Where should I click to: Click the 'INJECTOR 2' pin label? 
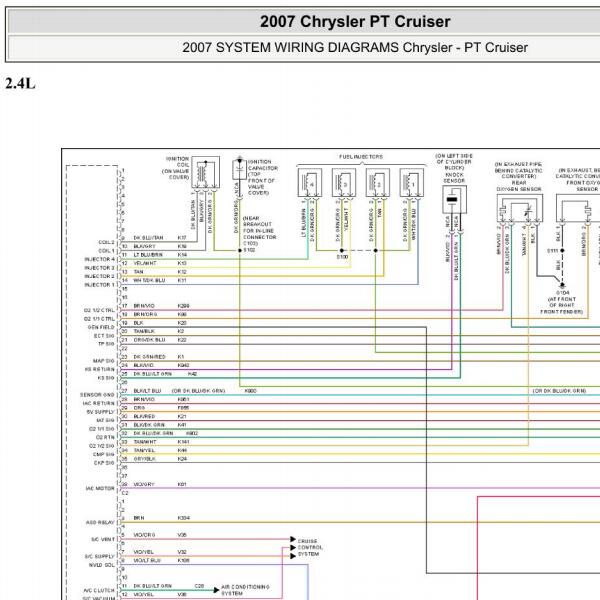click(x=99, y=276)
